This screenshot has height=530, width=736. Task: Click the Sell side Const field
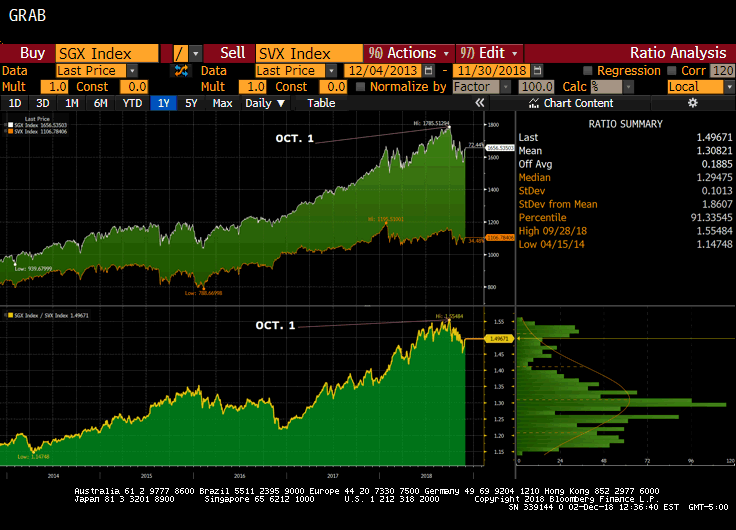coord(333,87)
